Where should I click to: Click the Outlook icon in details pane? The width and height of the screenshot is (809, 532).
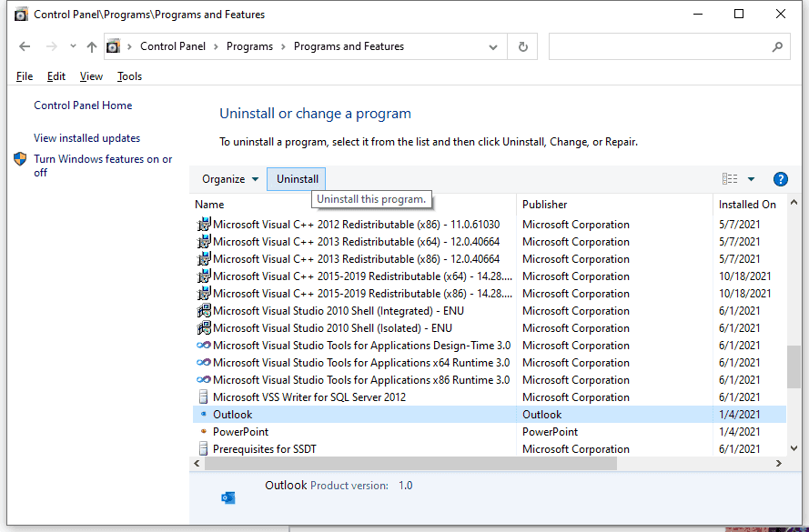[228, 497]
